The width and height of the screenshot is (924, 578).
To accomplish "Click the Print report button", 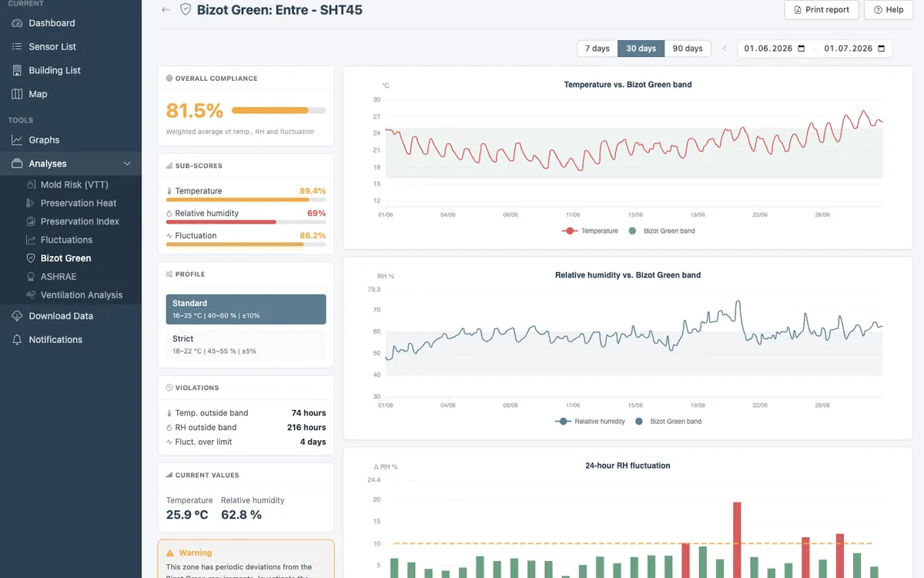I will tap(821, 10).
